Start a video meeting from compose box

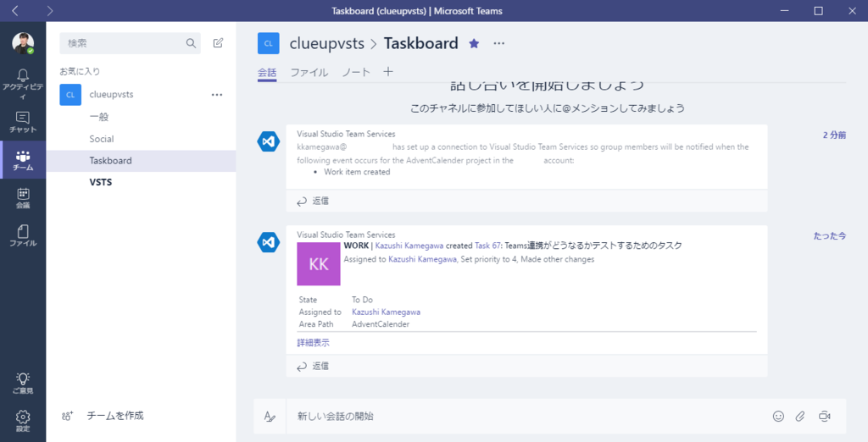pyautogui.click(x=824, y=416)
